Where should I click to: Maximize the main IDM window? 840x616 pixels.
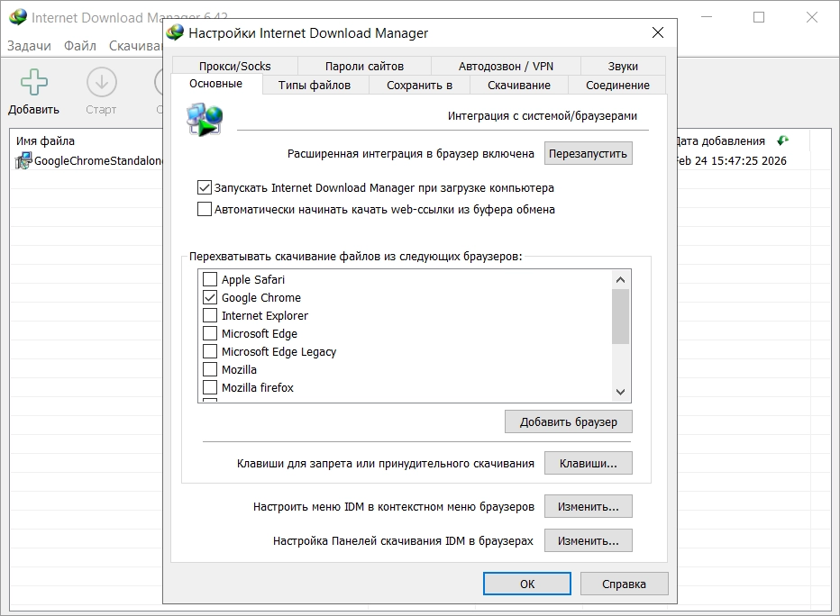tap(759, 17)
